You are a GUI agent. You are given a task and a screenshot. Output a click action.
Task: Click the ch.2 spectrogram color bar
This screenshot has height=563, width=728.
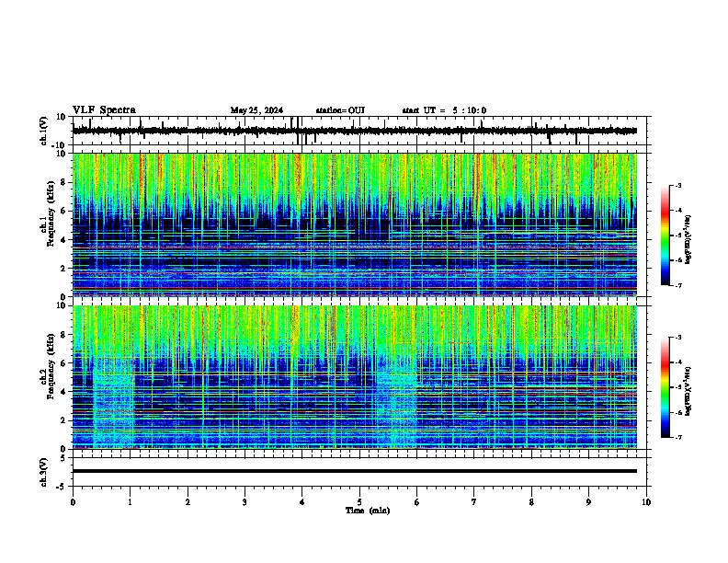665,387
